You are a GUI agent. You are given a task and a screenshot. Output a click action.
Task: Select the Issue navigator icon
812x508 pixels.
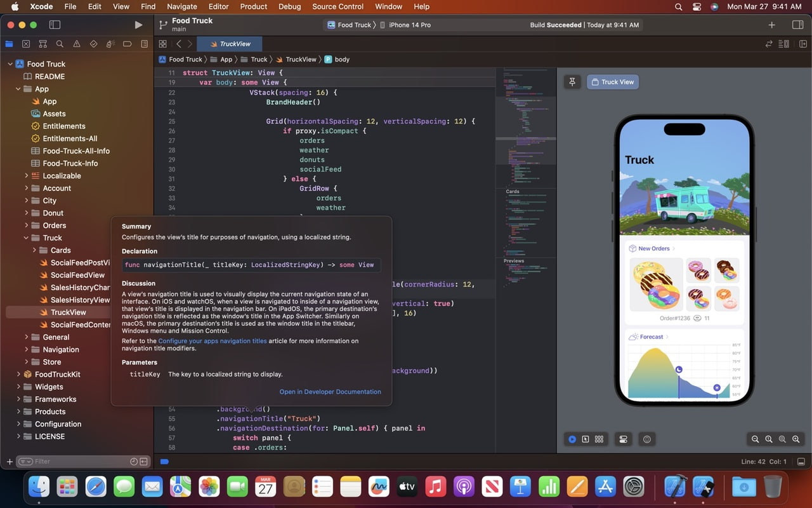pos(77,44)
